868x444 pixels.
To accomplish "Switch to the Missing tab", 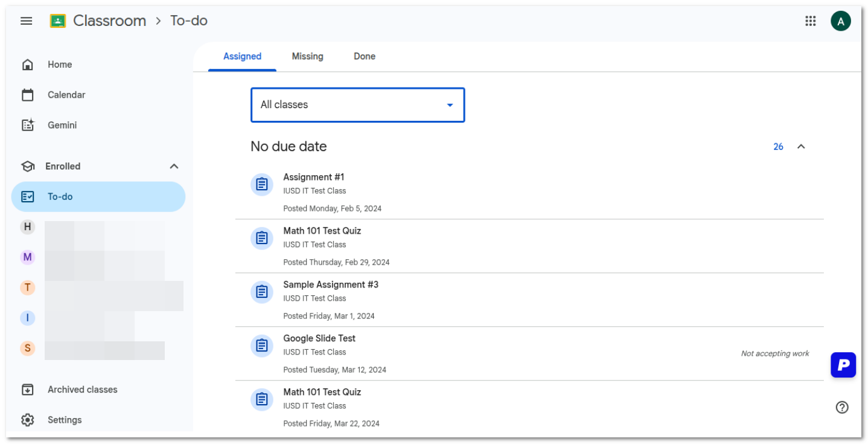I will tap(307, 56).
